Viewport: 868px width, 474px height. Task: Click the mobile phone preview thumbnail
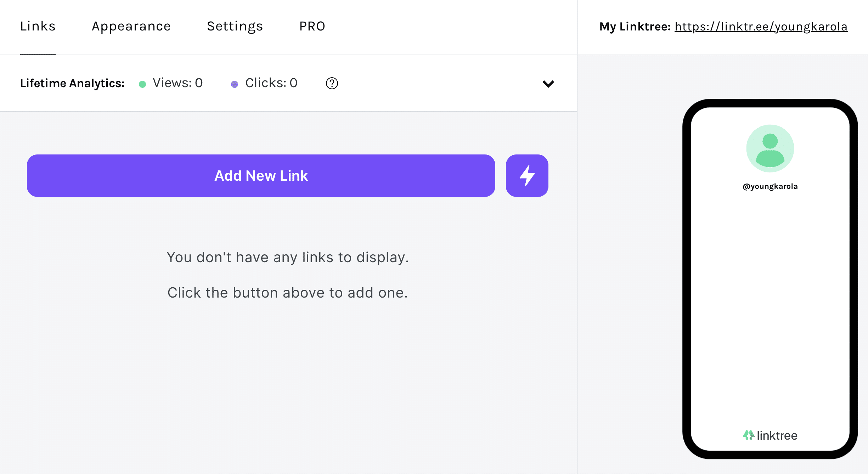click(x=770, y=280)
